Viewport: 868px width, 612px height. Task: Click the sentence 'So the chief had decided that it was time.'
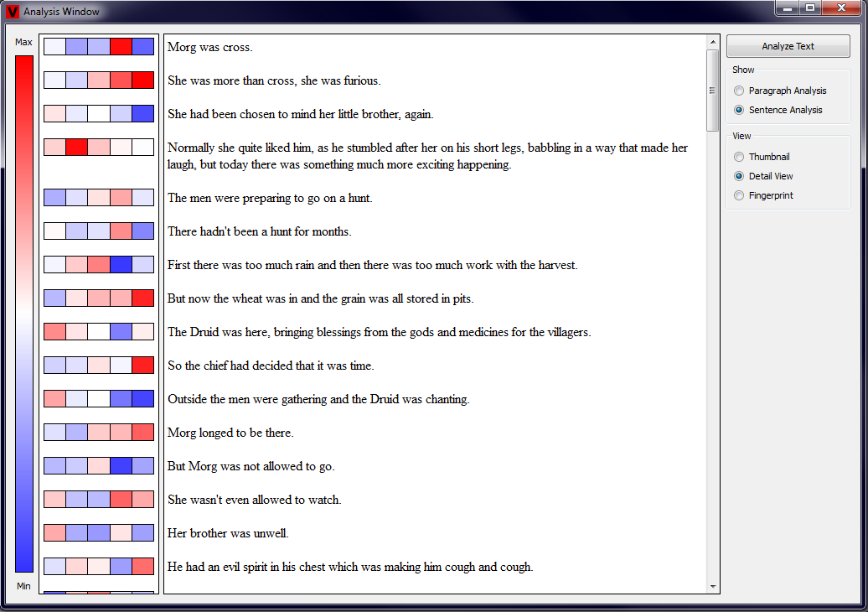(271, 366)
